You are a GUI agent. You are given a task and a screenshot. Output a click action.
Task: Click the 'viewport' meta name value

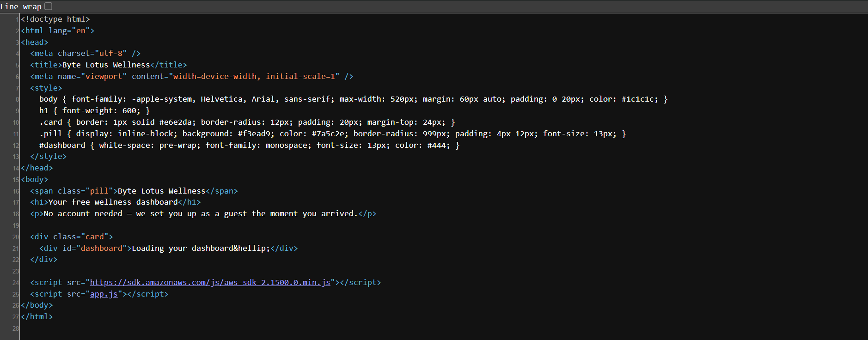pos(104,76)
